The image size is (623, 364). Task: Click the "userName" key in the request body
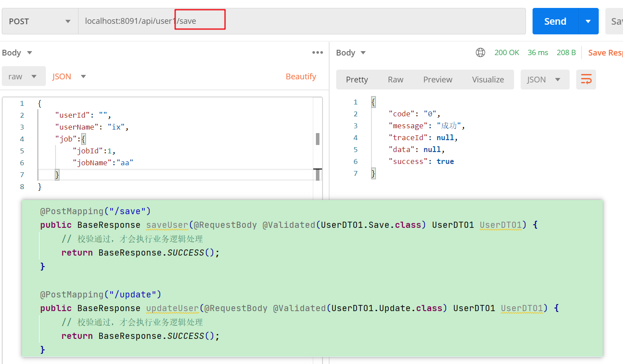[77, 127]
